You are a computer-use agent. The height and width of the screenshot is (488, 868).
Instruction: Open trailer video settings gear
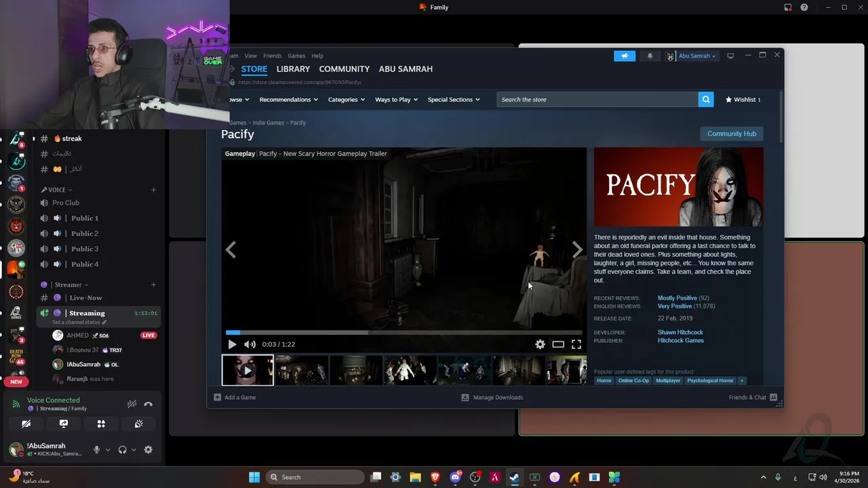tap(540, 344)
